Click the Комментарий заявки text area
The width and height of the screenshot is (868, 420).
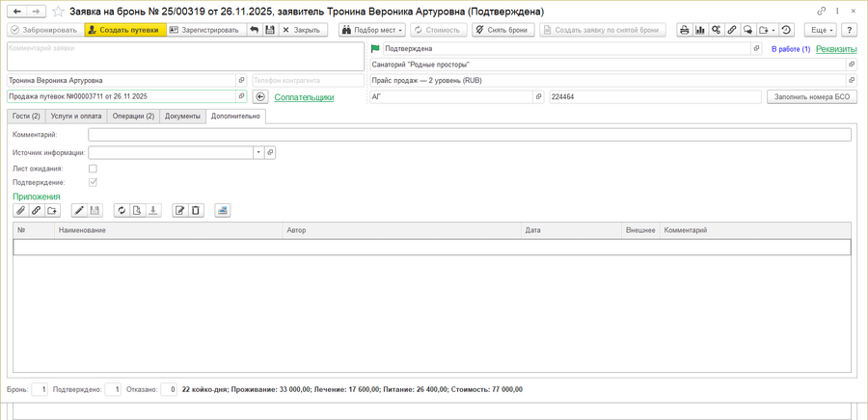pos(185,57)
